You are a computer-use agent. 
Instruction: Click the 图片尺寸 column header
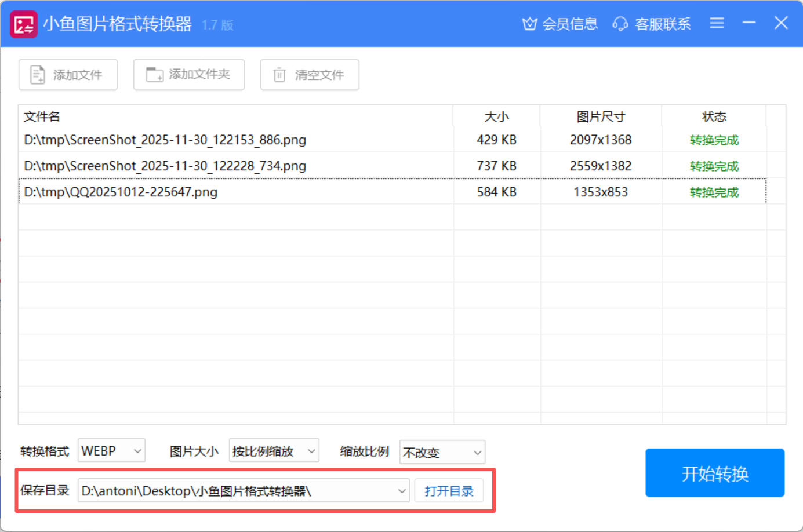tap(601, 116)
